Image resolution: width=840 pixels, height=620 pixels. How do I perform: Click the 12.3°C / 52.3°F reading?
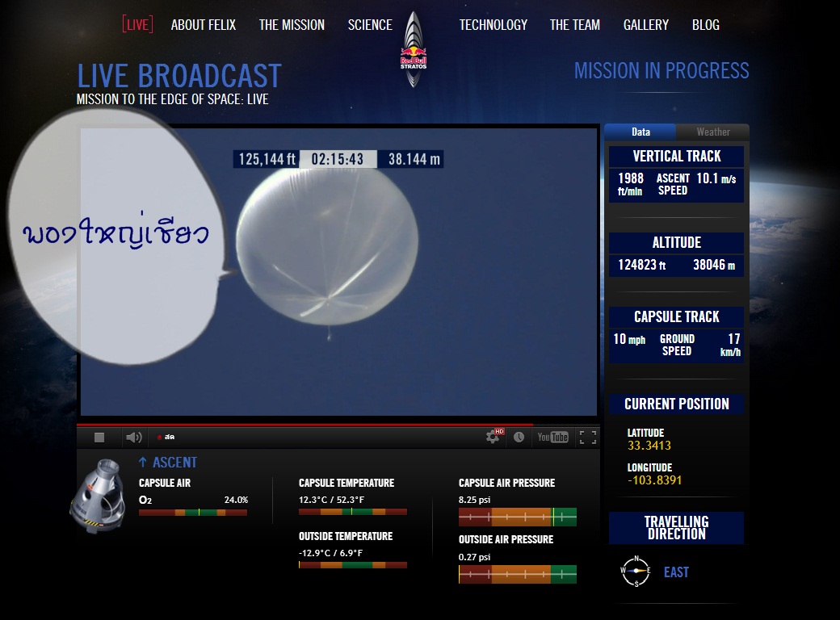pos(332,500)
